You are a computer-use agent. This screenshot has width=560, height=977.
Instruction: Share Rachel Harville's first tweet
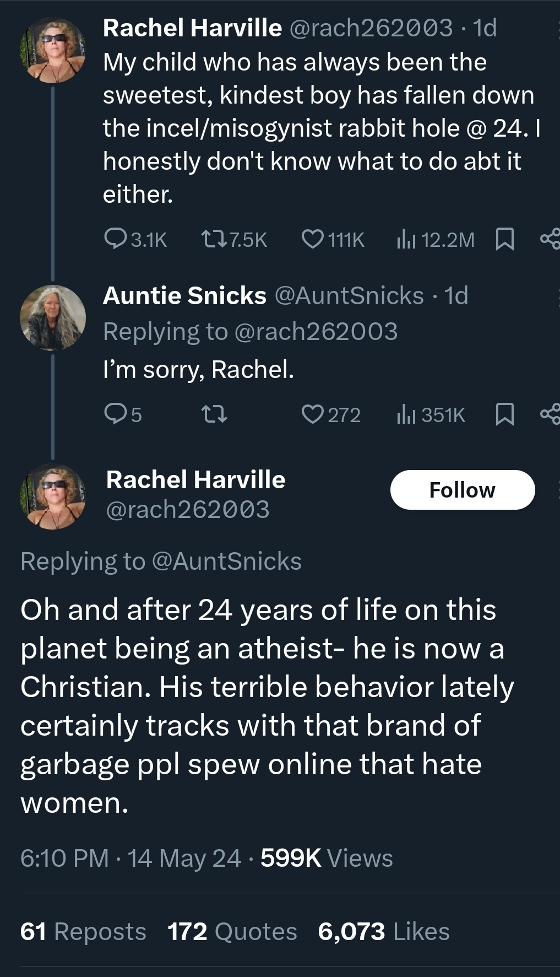point(550,239)
